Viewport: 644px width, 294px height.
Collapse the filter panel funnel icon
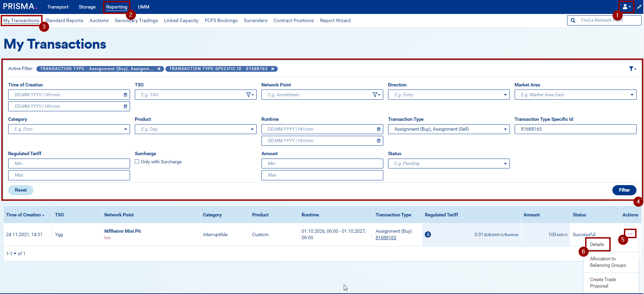(632, 69)
